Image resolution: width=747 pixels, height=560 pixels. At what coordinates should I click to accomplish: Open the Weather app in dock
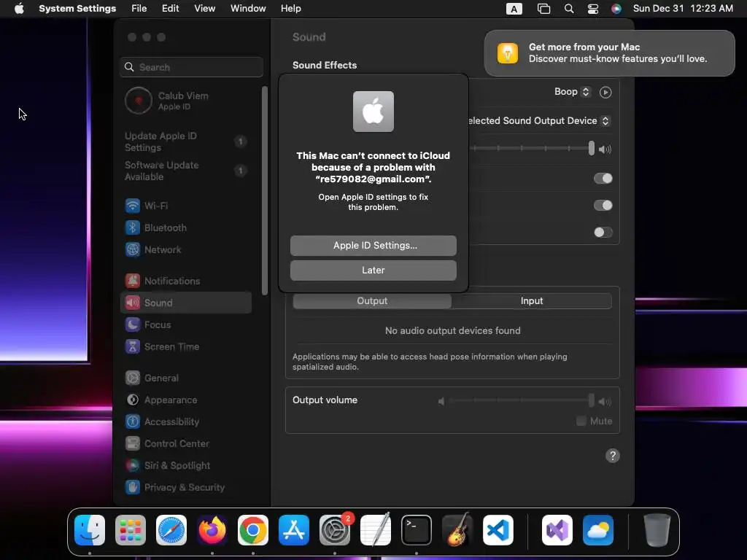tap(598, 530)
